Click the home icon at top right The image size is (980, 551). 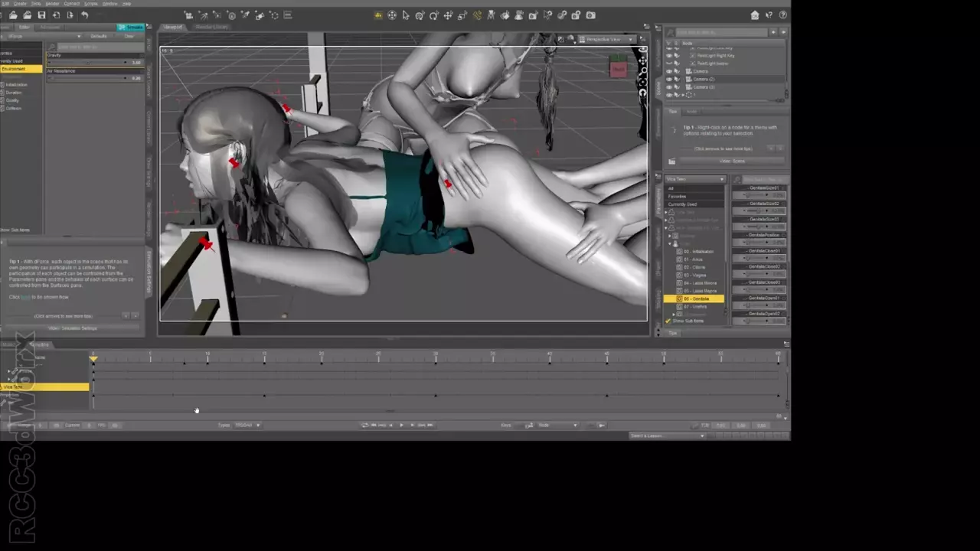pyautogui.click(x=755, y=15)
